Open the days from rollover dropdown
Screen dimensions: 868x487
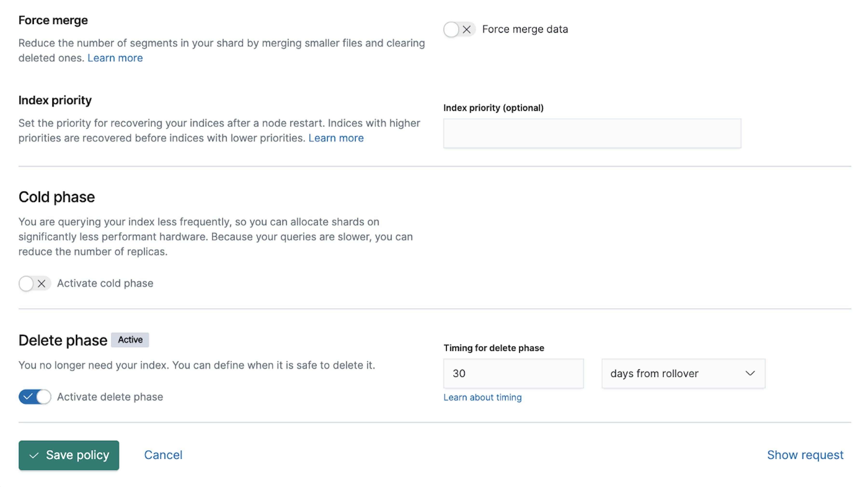683,373
